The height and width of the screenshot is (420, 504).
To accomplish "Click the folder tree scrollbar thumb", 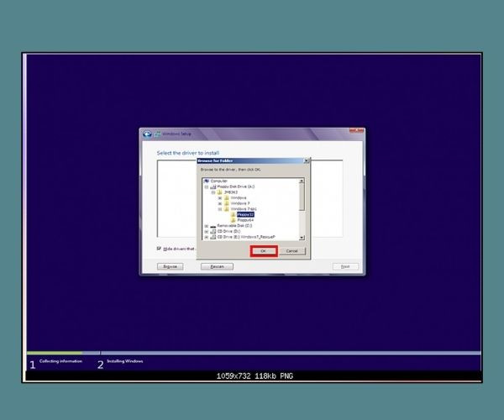I will pyautogui.click(x=302, y=197).
